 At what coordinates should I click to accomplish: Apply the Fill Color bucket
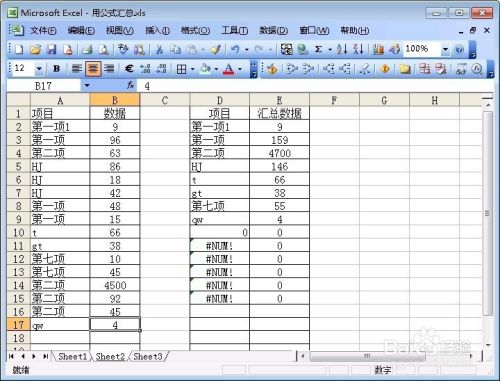point(205,69)
